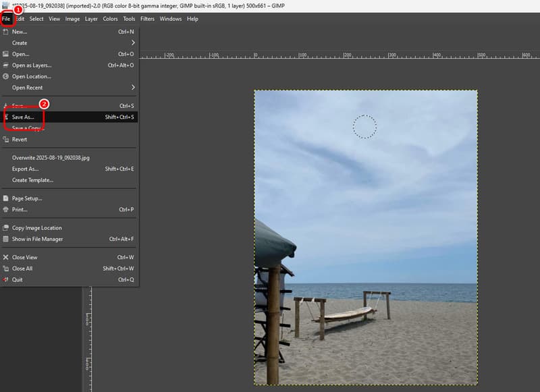Click the New document icon in File menu
Viewport: 540px width, 392px height.
coord(5,32)
